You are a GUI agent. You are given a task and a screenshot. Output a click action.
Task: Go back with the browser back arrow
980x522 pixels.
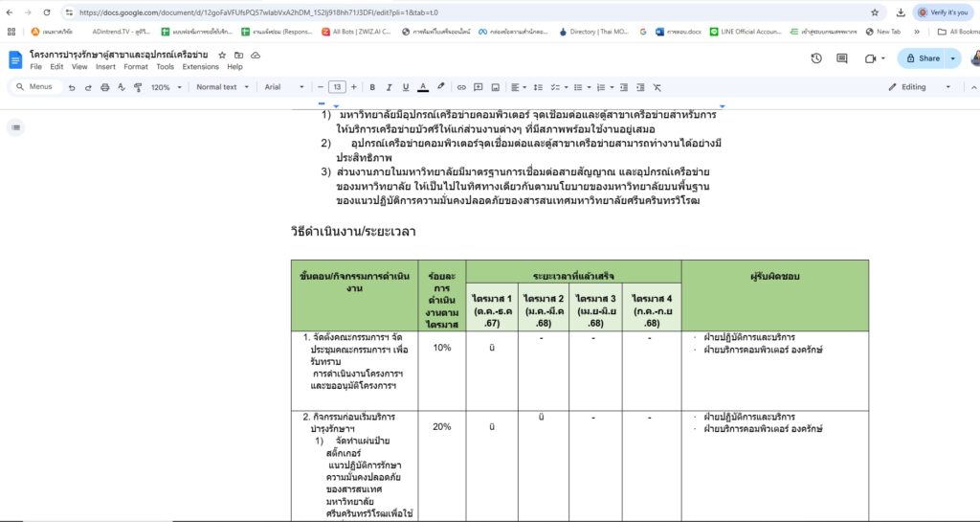coord(10,12)
